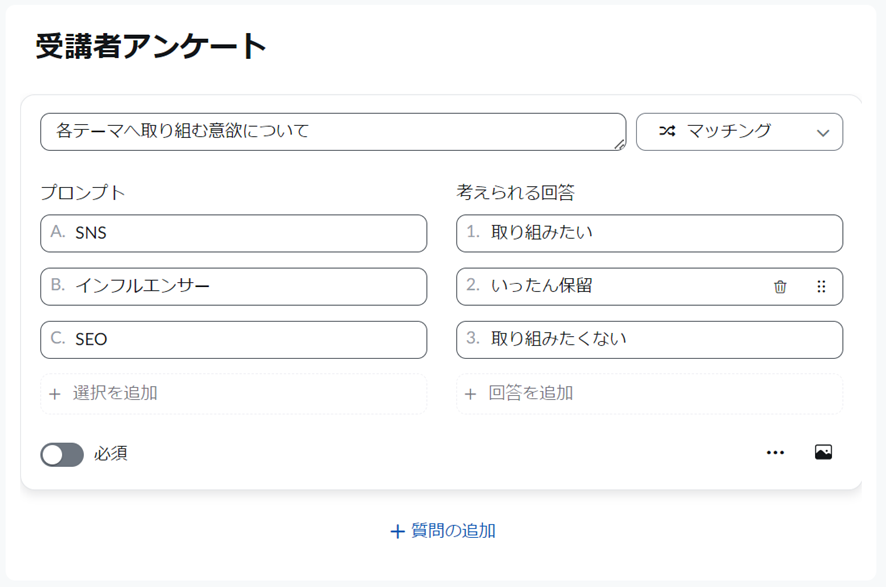The height and width of the screenshot is (587, 886).
Task: Open the マッチング question type dropdown
Action: pyautogui.click(x=739, y=132)
